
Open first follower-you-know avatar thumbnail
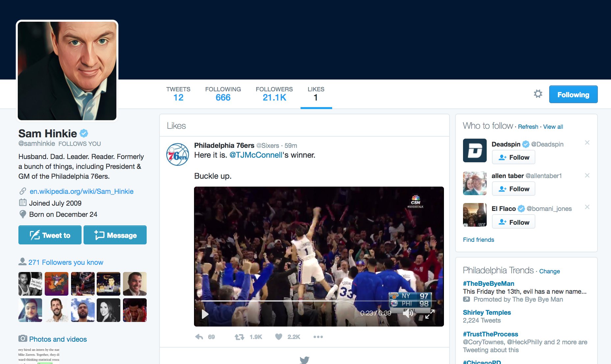(x=30, y=284)
